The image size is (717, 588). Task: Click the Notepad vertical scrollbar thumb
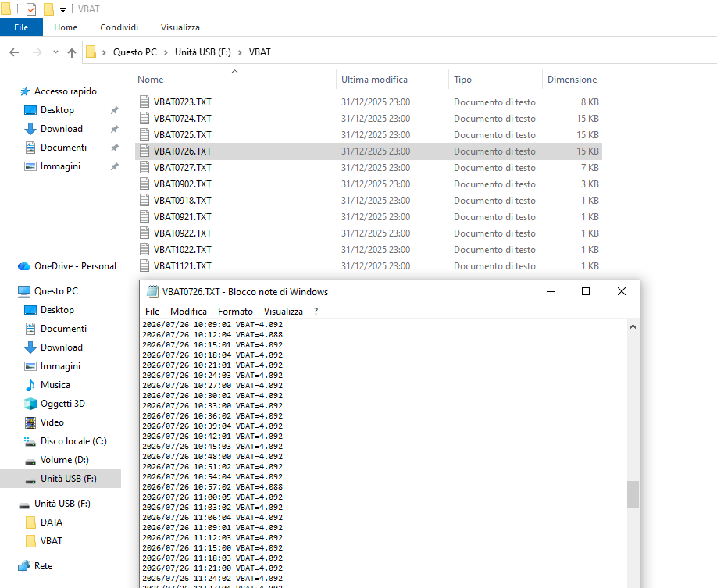633,494
